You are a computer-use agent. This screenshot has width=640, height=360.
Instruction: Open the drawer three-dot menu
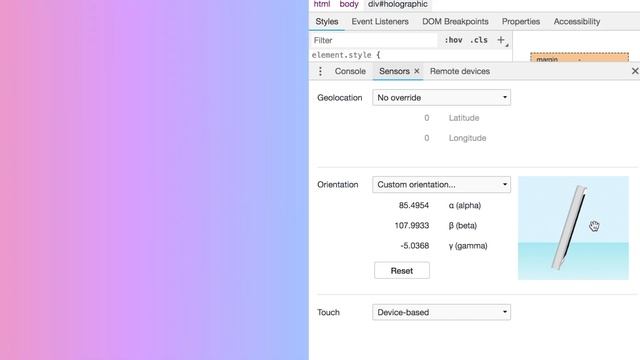coord(320,71)
